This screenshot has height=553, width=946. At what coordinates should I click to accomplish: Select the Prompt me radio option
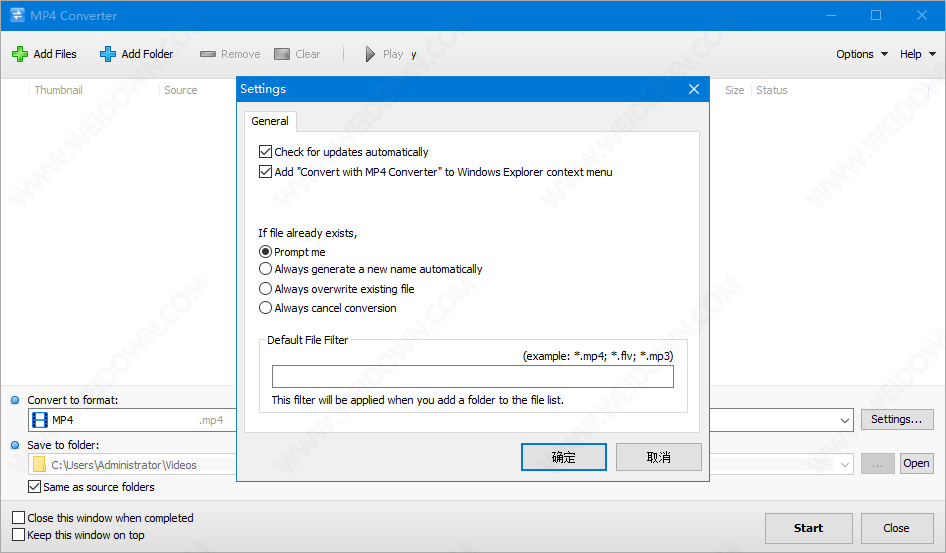pyautogui.click(x=265, y=251)
